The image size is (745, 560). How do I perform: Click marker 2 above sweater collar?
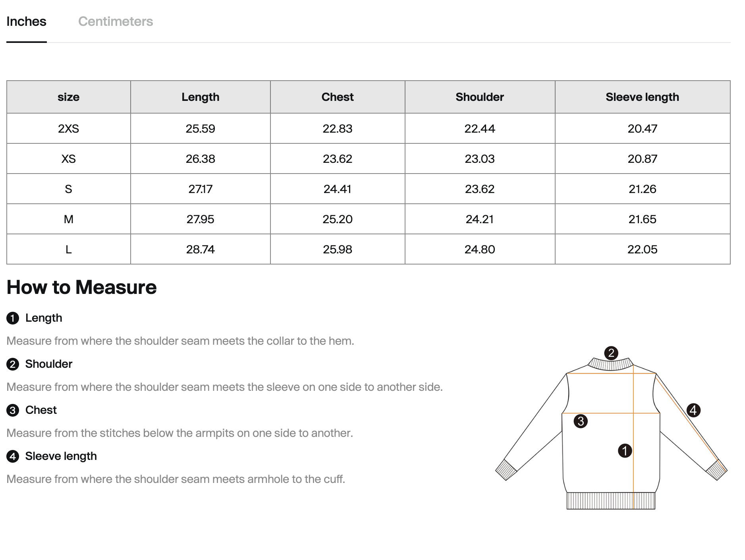[611, 353]
